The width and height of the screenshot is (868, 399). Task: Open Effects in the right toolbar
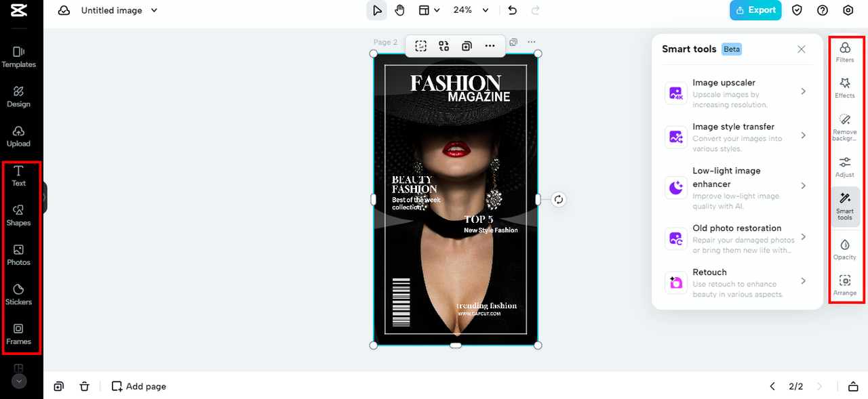(845, 88)
